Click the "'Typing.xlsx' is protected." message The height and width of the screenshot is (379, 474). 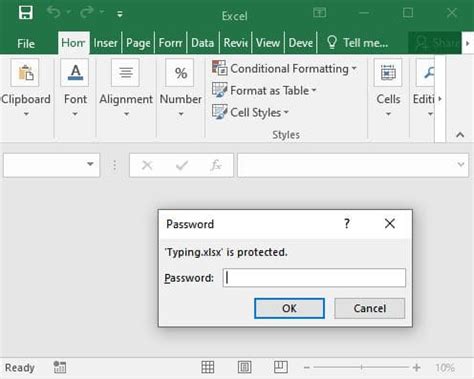[x=226, y=252]
